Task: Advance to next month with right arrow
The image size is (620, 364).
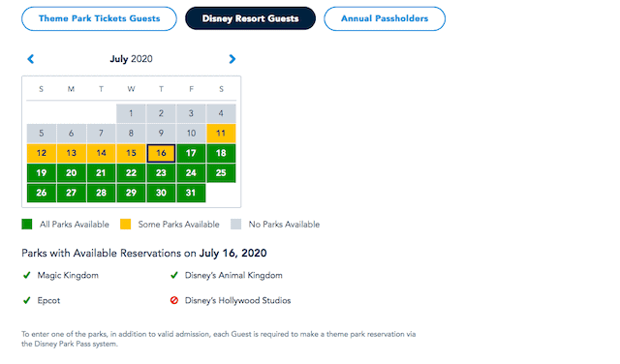Action: [232, 59]
